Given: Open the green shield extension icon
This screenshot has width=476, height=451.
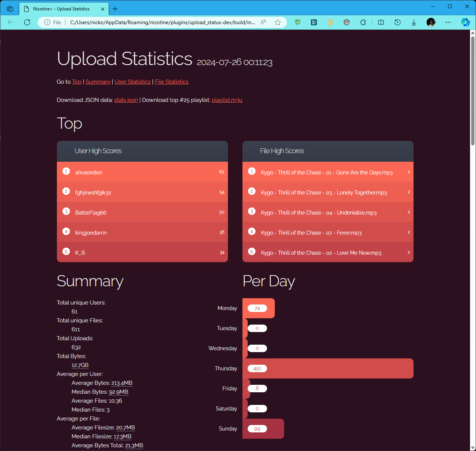Looking at the screenshot, I should click(x=297, y=22).
